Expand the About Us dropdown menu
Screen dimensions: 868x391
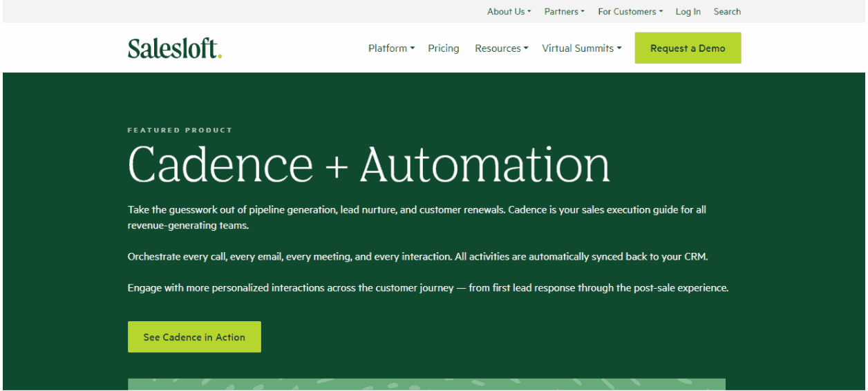pos(509,12)
